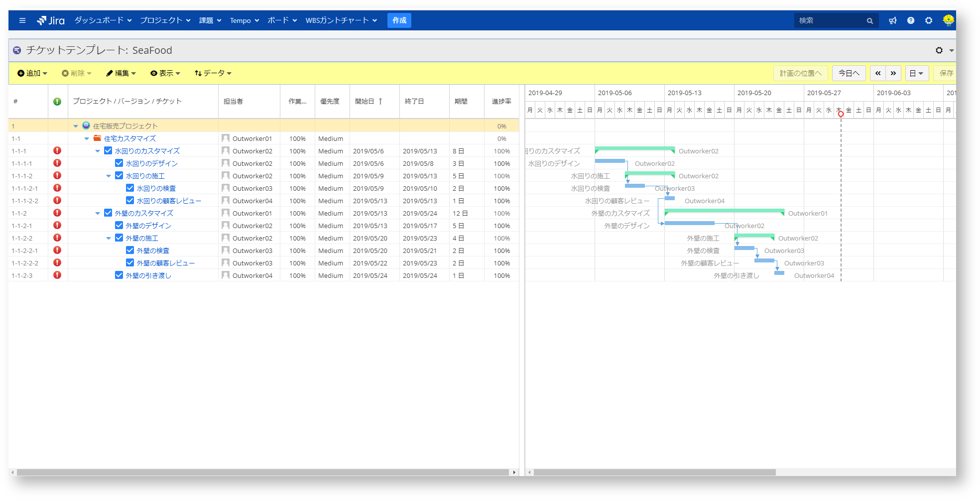Open the 編集 dropdown
The image size is (980, 500).
(121, 73)
